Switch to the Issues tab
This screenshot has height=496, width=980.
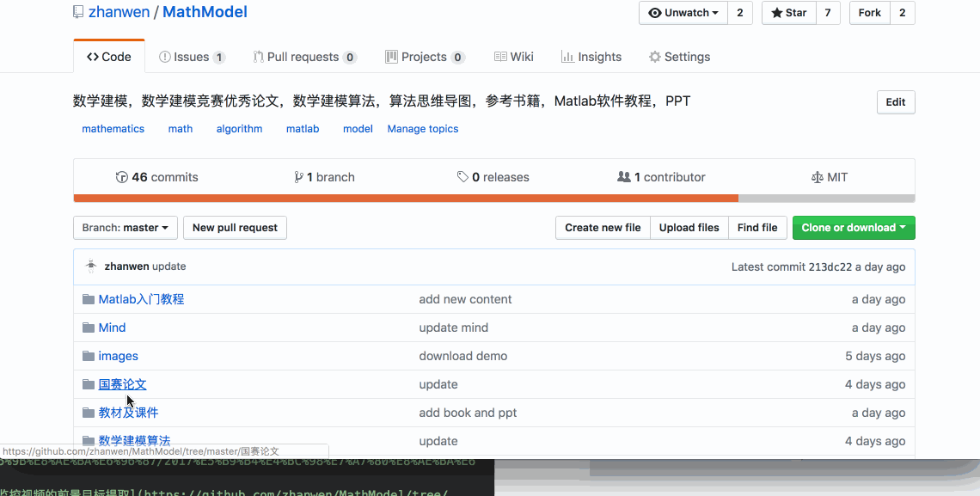click(191, 56)
